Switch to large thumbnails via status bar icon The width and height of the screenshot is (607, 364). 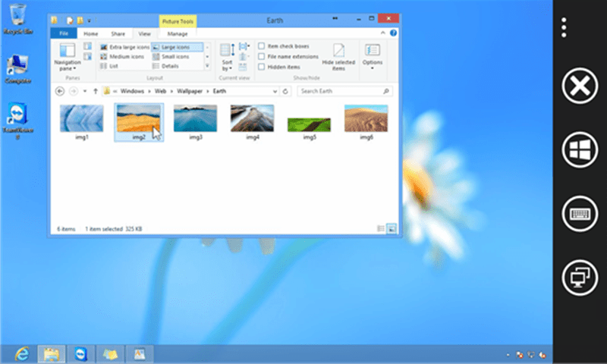pos(392,228)
